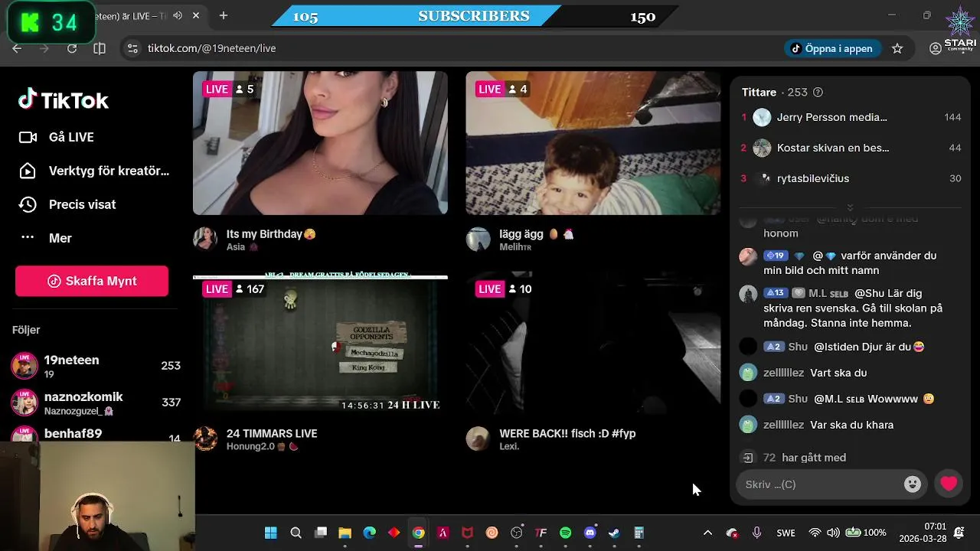
Task: Send a heart like
Action: pos(949,484)
